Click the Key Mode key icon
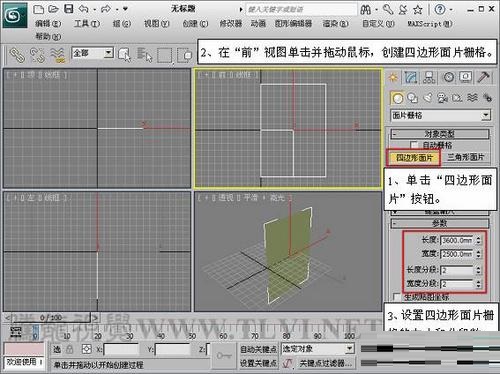The width and height of the screenshot is (500, 374). (x=224, y=356)
